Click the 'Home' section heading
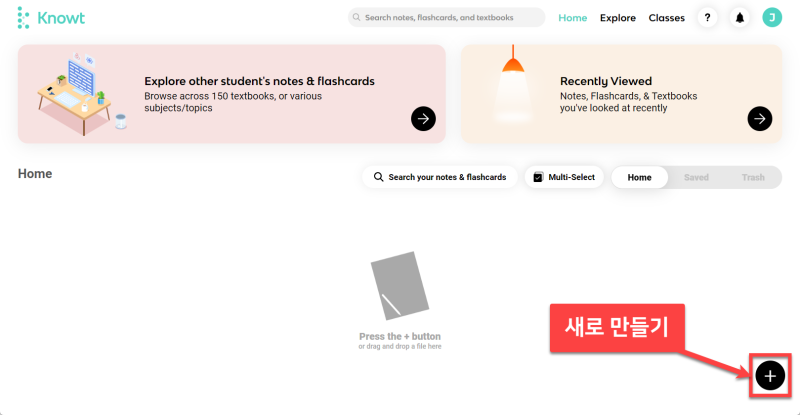800x415 pixels. (x=35, y=174)
